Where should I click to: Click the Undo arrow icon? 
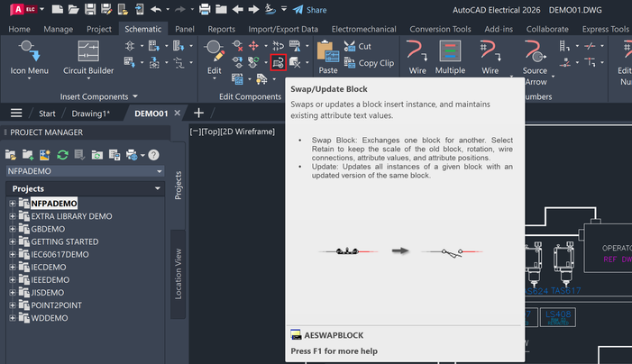click(x=156, y=9)
